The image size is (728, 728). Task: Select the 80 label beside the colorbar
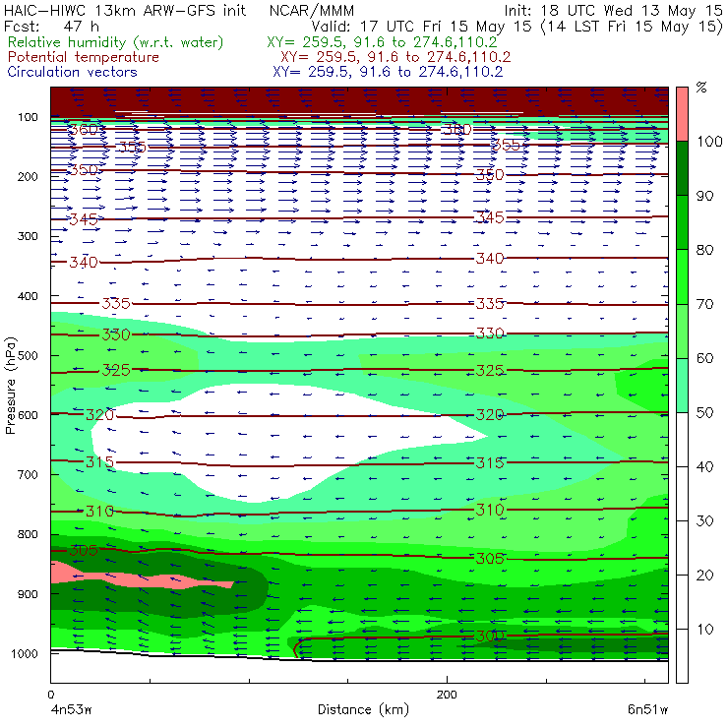pyautogui.click(x=704, y=250)
